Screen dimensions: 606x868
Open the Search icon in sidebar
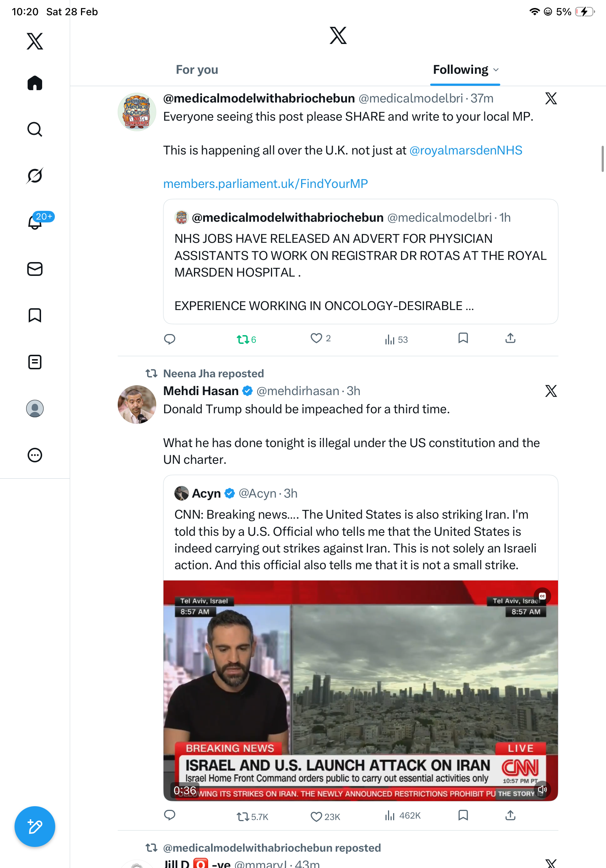pyautogui.click(x=35, y=129)
